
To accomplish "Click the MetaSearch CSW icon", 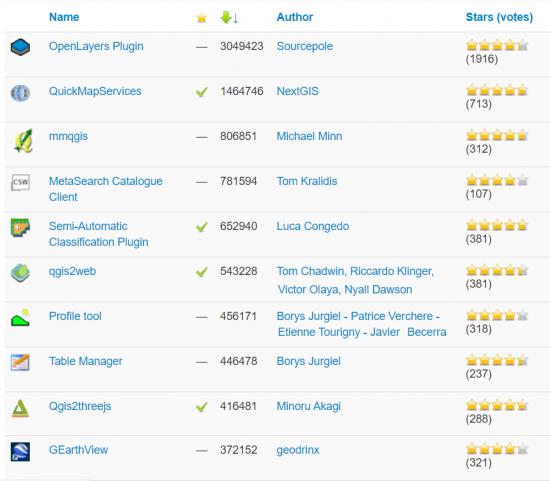I will (20, 182).
